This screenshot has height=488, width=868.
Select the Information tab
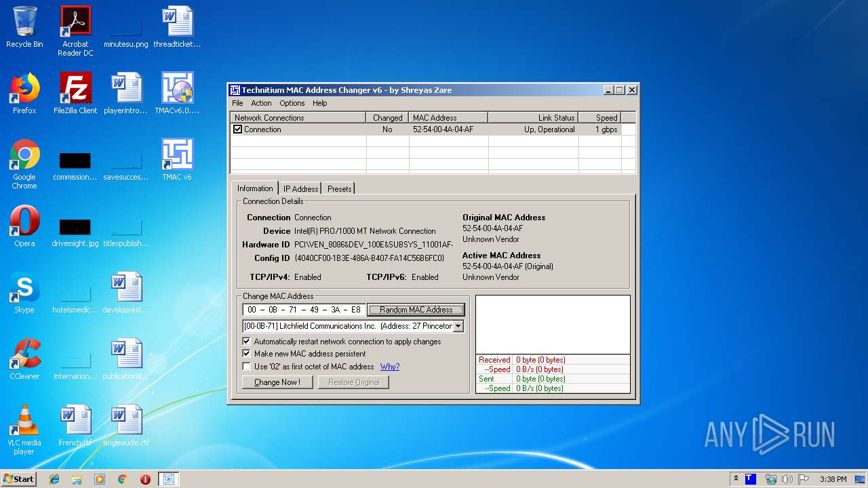point(255,188)
